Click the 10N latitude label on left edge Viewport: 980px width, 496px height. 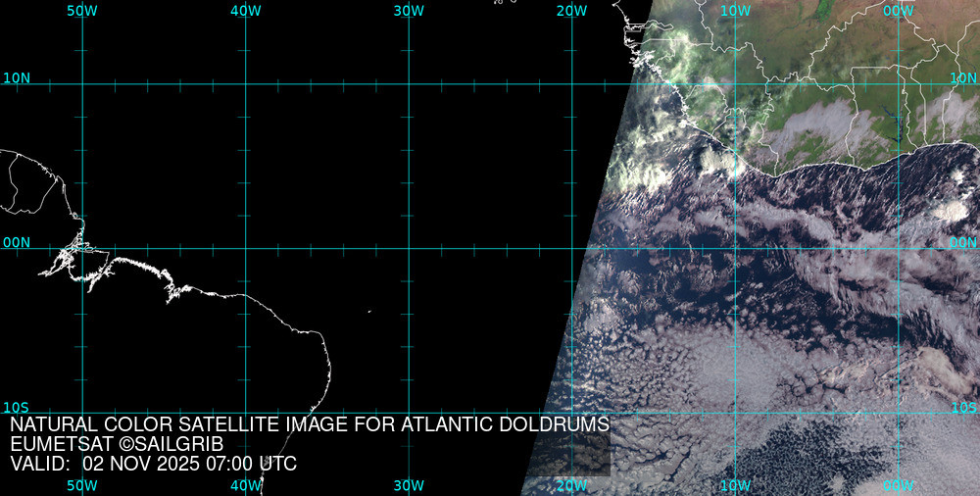(17, 77)
